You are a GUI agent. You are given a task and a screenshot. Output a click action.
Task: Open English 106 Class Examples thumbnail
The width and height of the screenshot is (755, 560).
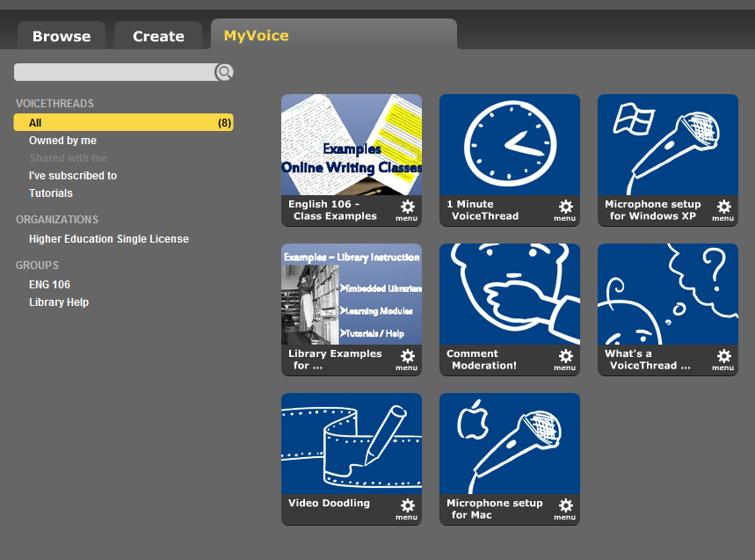click(352, 144)
